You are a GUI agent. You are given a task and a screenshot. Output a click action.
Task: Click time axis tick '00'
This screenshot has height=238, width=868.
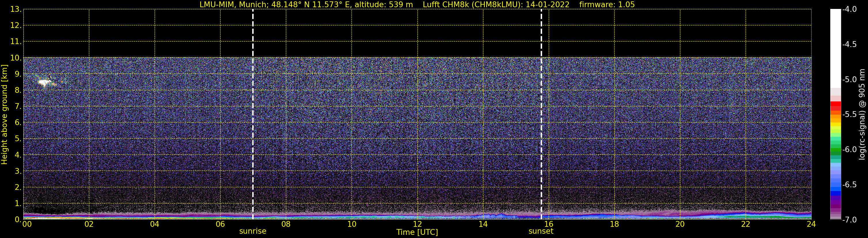(27, 224)
